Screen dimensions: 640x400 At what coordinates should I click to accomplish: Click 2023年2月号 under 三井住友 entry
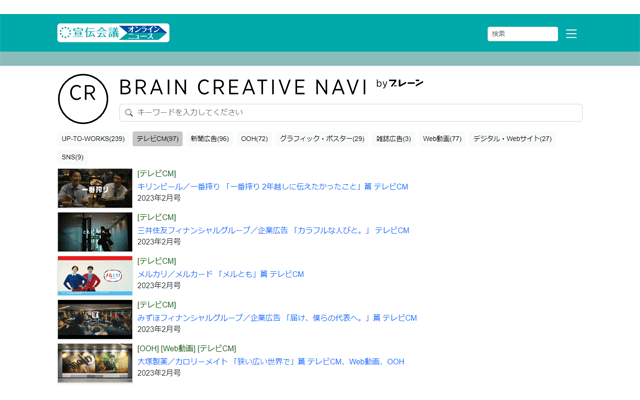(x=159, y=242)
